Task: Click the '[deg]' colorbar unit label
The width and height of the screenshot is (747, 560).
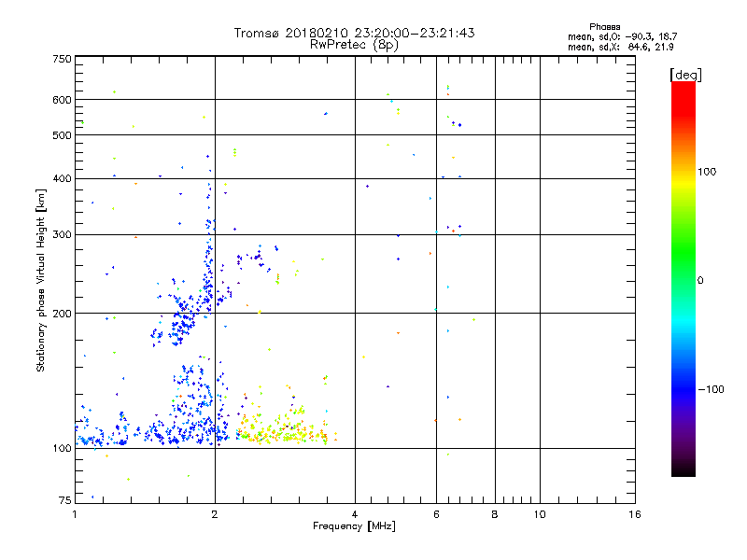Action: [685, 75]
